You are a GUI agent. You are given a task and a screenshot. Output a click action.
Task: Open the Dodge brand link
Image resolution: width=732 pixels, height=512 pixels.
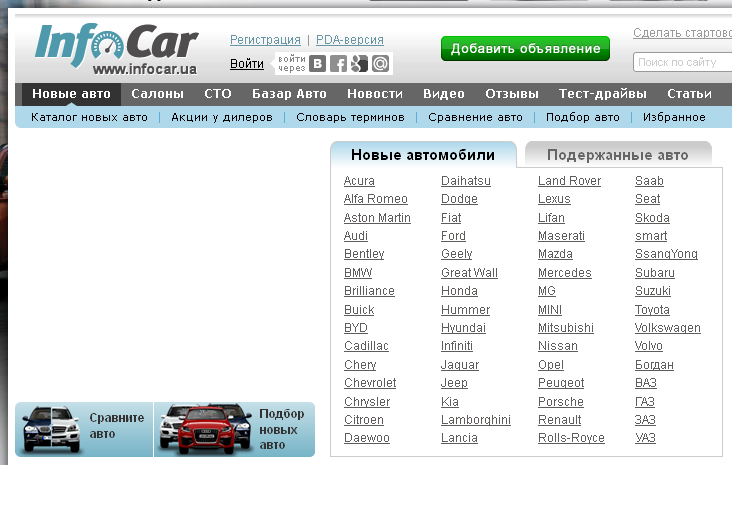pyautogui.click(x=459, y=199)
